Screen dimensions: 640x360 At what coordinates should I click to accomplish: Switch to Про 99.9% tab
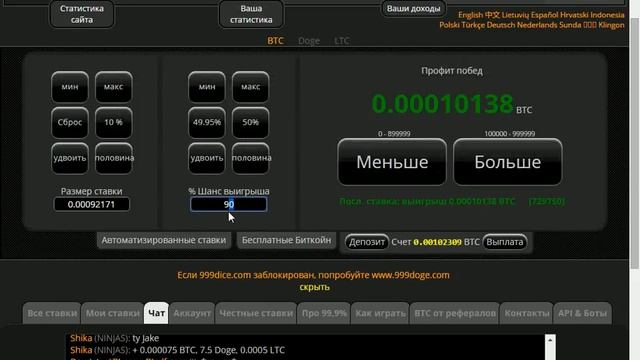click(324, 313)
